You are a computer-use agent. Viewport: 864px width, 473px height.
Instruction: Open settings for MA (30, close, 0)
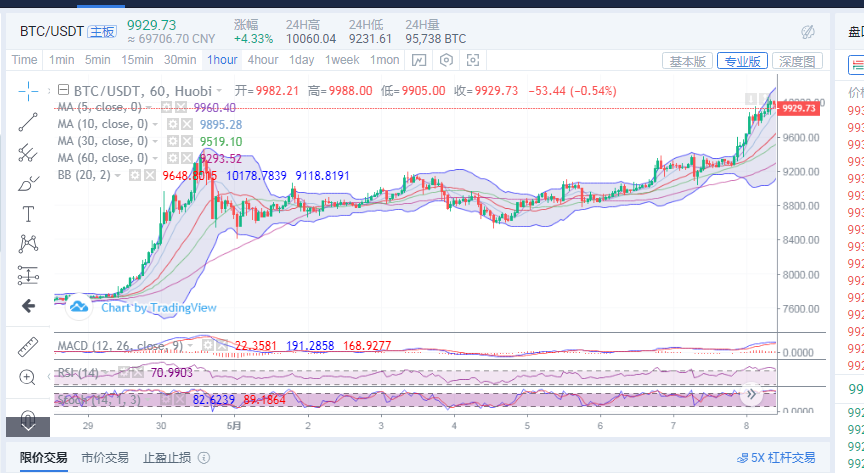coord(172,142)
